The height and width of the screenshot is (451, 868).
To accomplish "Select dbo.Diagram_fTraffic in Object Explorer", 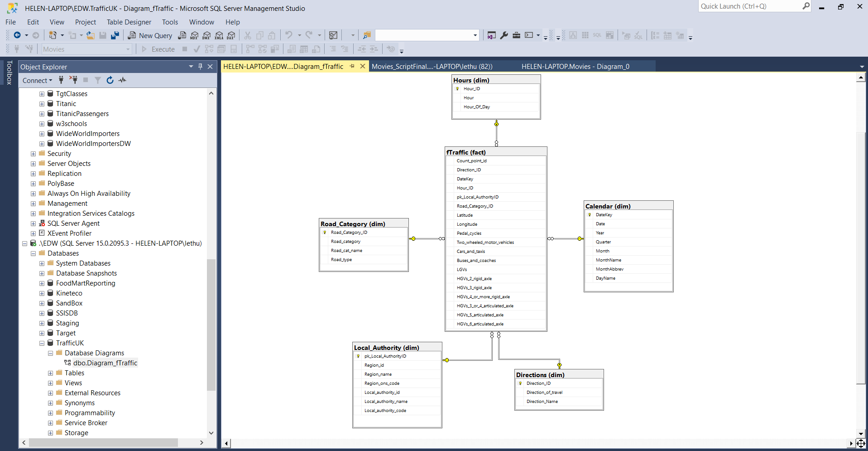I will click(x=105, y=363).
